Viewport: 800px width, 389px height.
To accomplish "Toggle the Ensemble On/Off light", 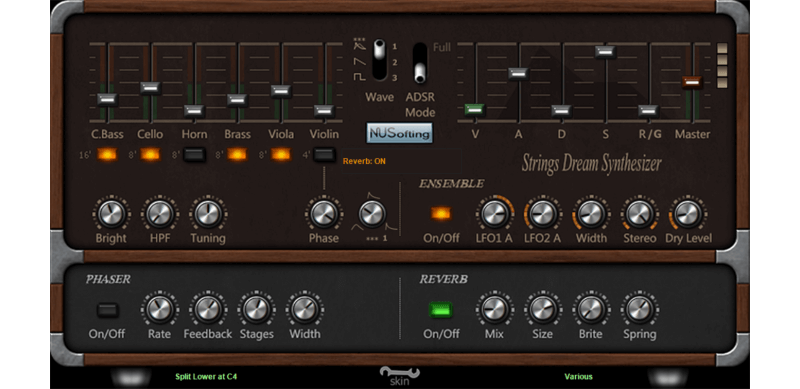I will click(x=441, y=213).
